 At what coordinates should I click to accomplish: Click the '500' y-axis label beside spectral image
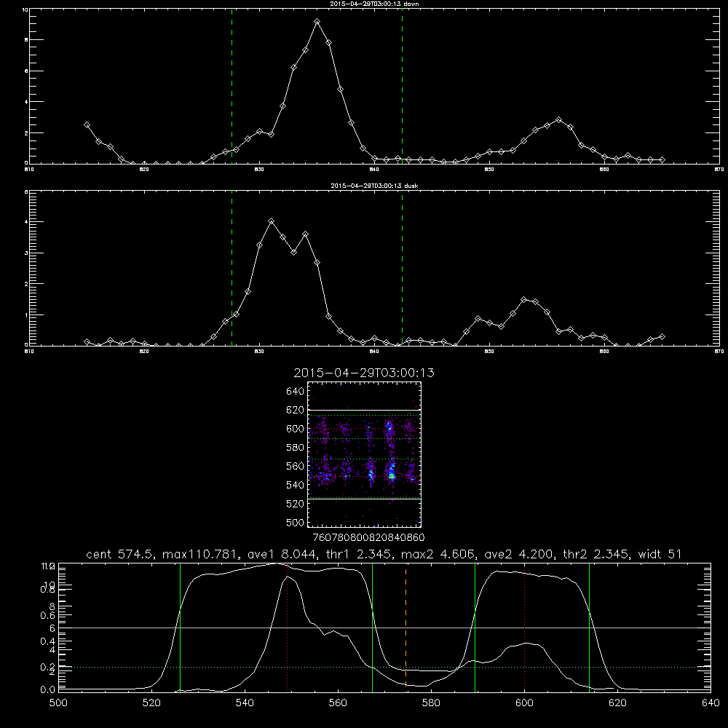point(296,522)
